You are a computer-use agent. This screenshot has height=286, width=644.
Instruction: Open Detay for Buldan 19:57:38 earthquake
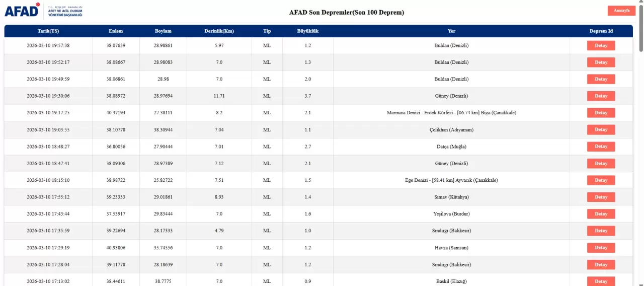[x=601, y=46]
